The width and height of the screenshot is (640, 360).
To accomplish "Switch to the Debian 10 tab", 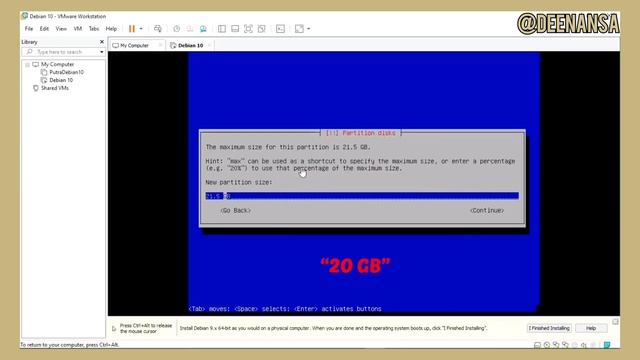I will pos(191,45).
